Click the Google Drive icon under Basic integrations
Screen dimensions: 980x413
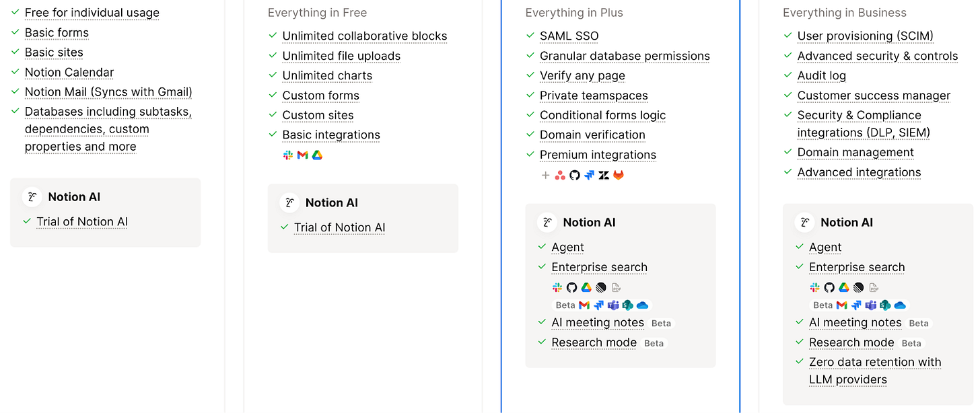click(x=317, y=155)
